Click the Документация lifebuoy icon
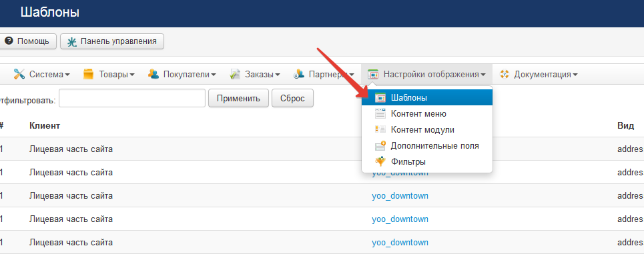This screenshot has width=644, height=258. (x=505, y=74)
